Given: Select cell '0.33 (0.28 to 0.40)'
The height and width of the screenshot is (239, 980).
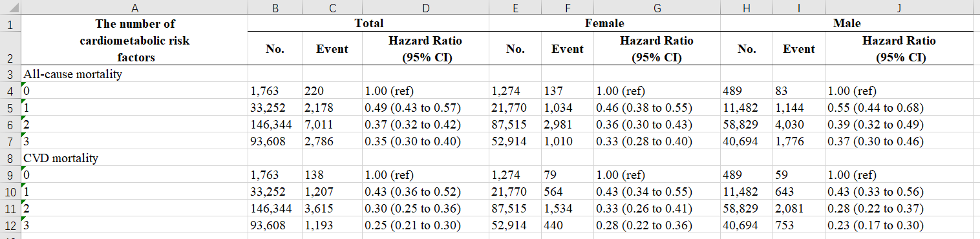Looking at the screenshot, I should 657,141.
